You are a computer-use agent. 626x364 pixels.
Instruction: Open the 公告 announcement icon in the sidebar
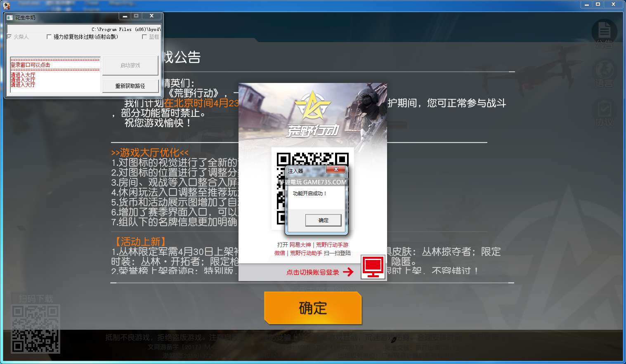tap(604, 34)
